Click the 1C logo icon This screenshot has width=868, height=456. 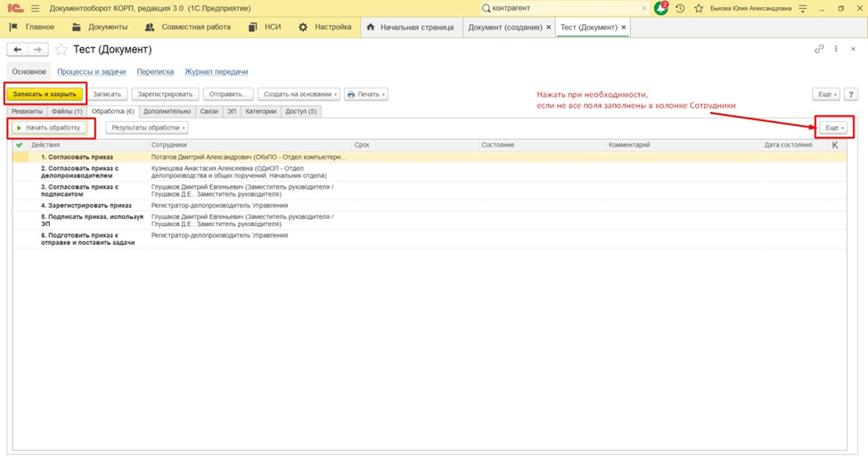click(15, 8)
